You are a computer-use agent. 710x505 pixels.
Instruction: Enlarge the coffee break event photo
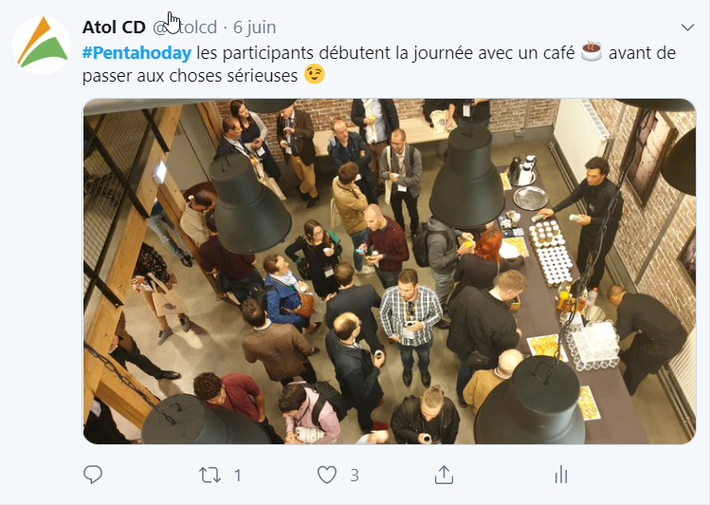coord(389,271)
